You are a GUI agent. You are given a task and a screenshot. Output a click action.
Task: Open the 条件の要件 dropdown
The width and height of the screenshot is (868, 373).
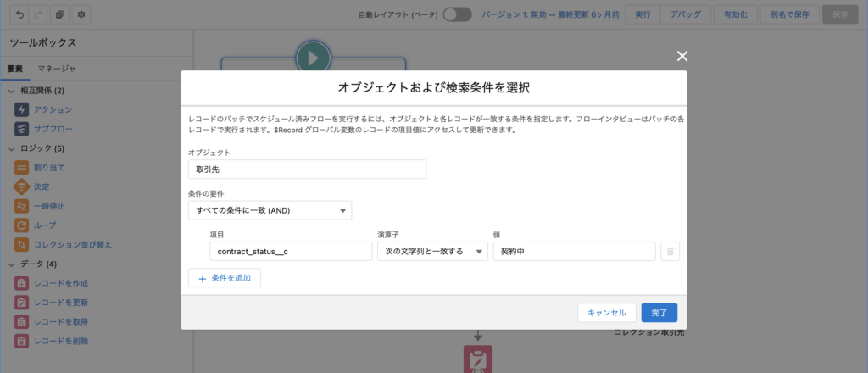click(270, 210)
